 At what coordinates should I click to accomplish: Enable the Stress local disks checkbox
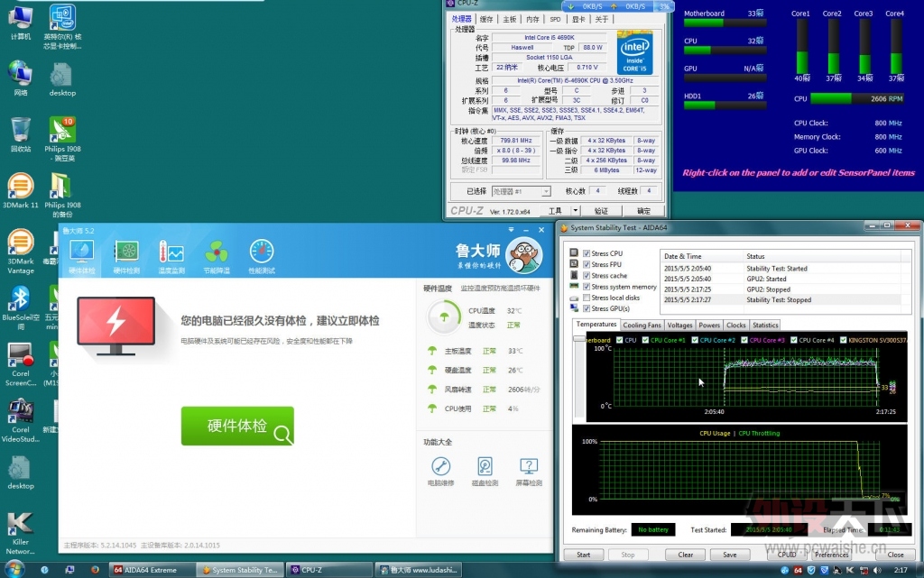(x=587, y=298)
